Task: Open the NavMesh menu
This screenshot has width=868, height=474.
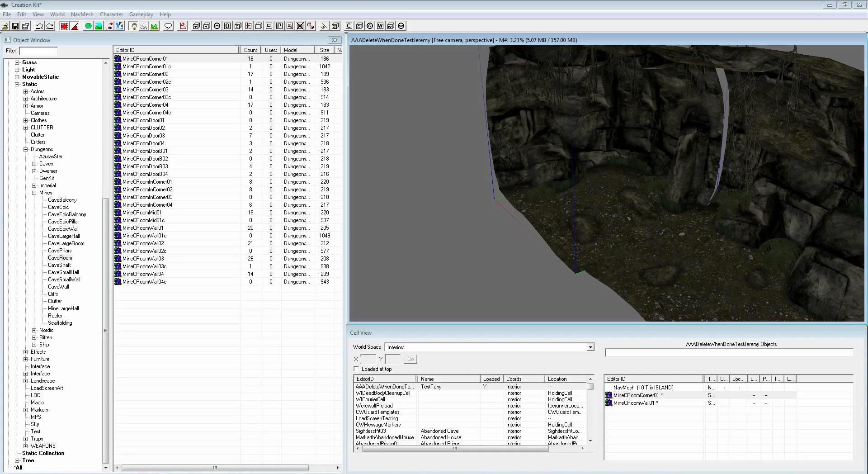Action: 82,14
